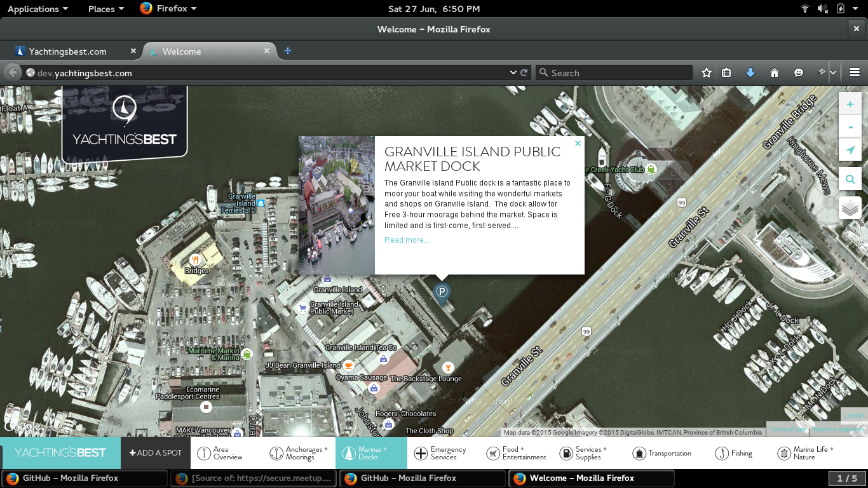This screenshot has height=488, width=868.
Task: Open the Applications menu dropdown
Action: 37,9
